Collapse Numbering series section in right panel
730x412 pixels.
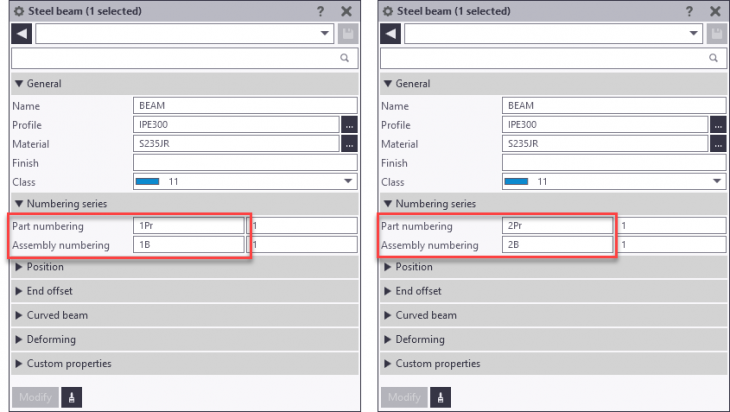click(x=554, y=204)
